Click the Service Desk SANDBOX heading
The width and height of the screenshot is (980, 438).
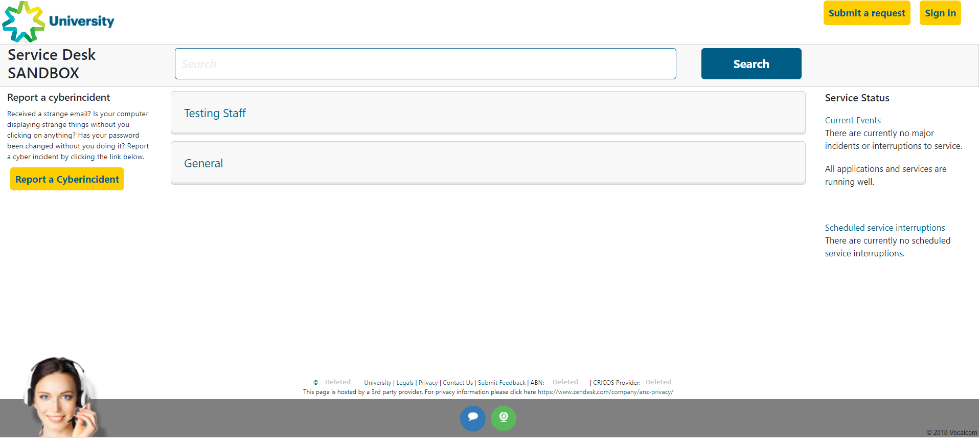click(x=52, y=64)
